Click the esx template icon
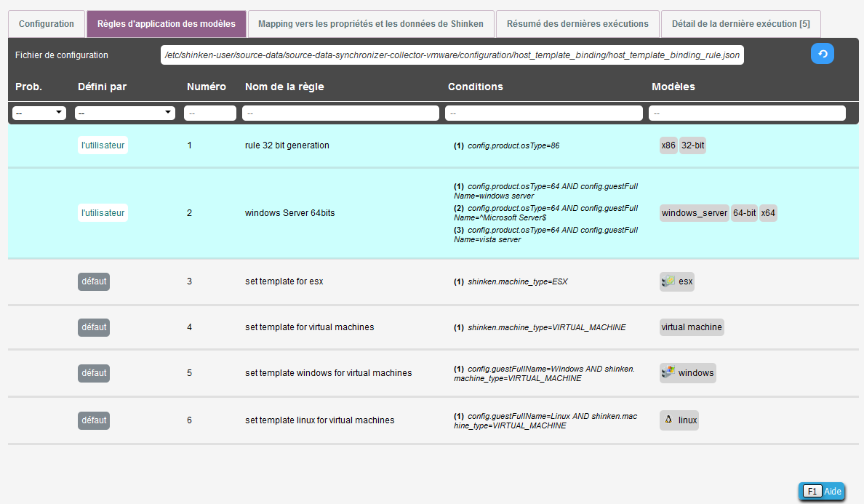 pos(668,281)
